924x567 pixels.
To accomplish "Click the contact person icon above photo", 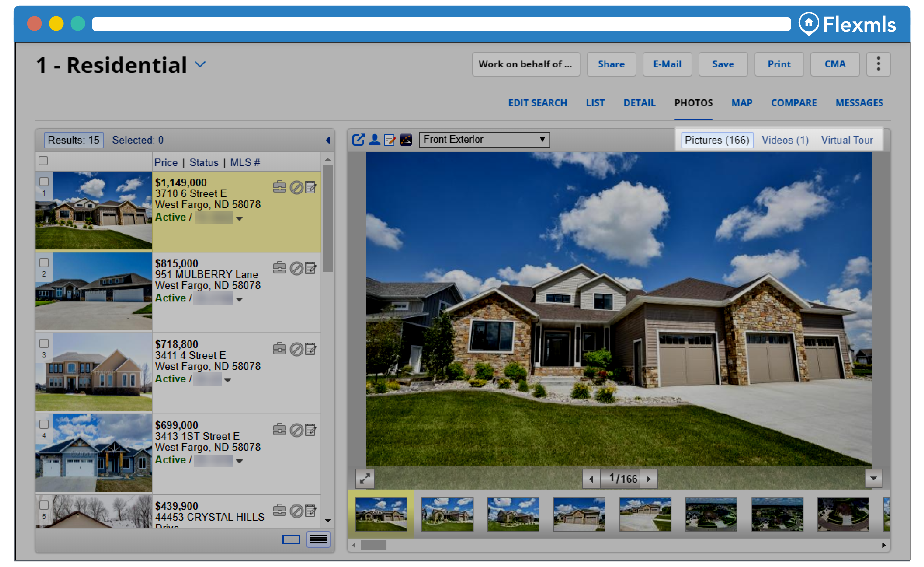I will [x=374, y=140].
